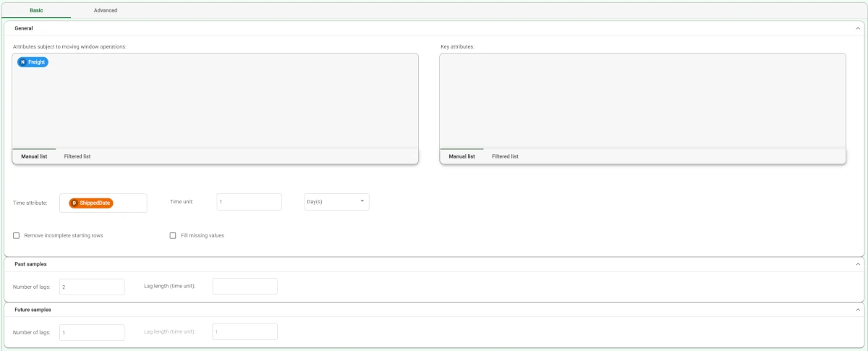Open the Day(s) time unit dropdown
The width and height of the screenshot is (868, 351).
(x=336, y=202)
